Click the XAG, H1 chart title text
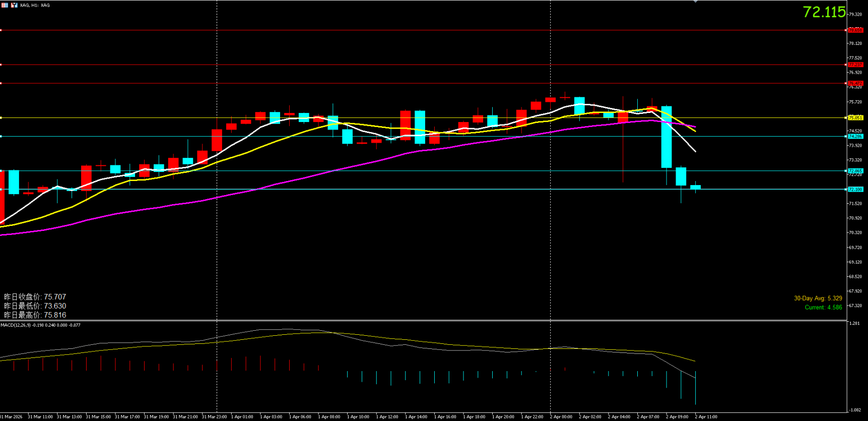 35,5
